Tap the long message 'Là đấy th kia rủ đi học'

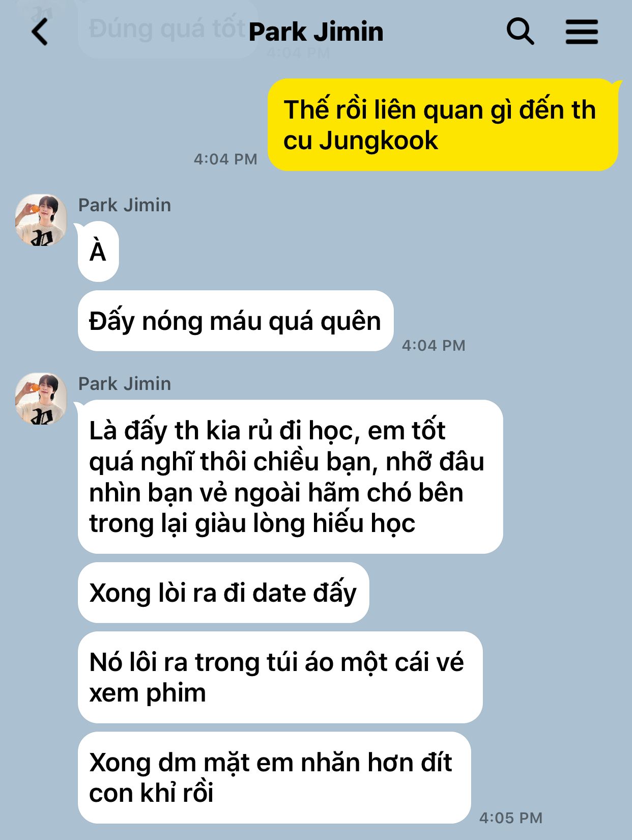click(x=290, y=477)
